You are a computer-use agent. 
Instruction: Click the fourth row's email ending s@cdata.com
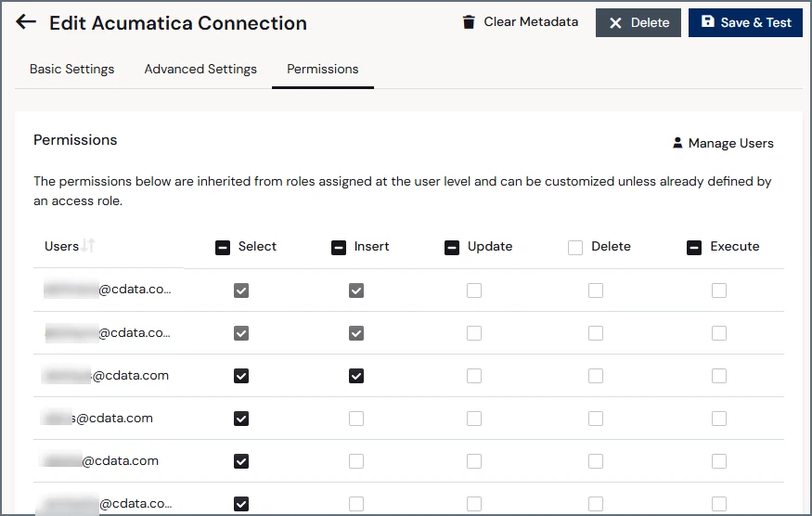tap(97, 418)
